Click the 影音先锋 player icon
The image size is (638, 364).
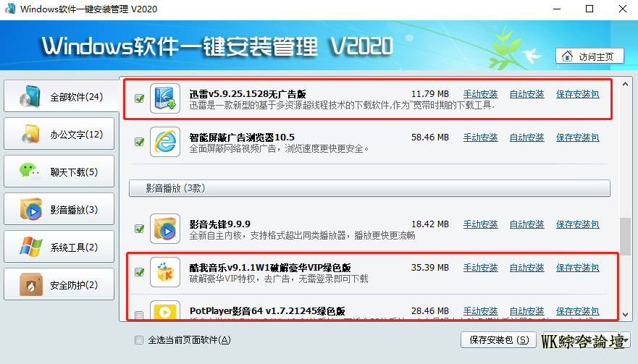point(165,229)
